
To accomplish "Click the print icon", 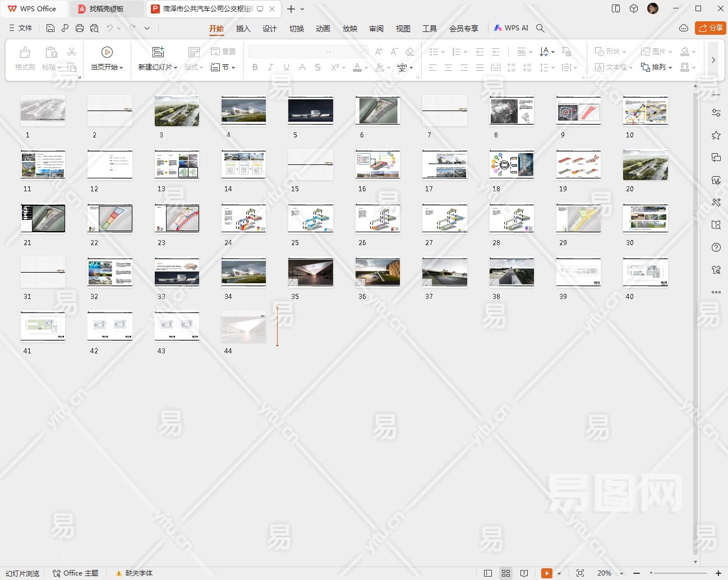I will click(80, 28).
